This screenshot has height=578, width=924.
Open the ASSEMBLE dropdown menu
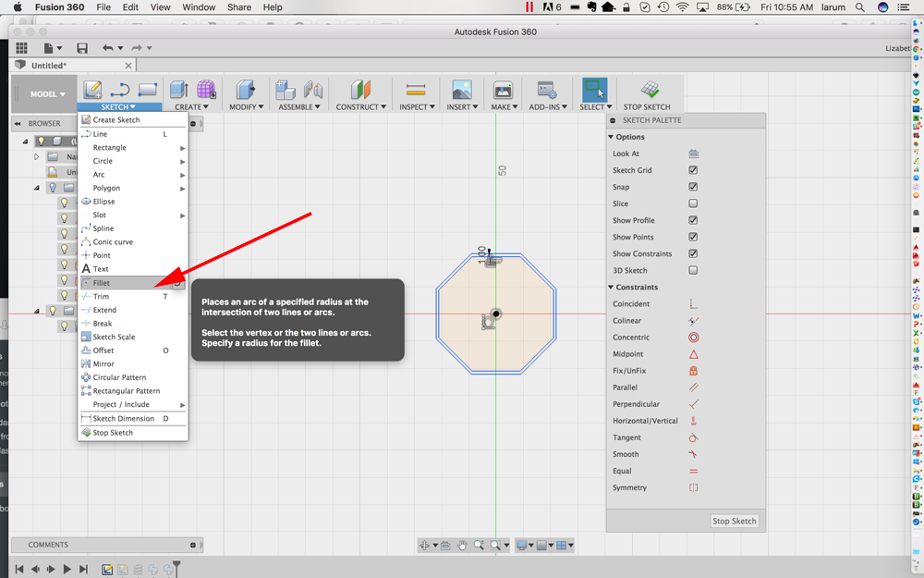(x=299, y=106)
